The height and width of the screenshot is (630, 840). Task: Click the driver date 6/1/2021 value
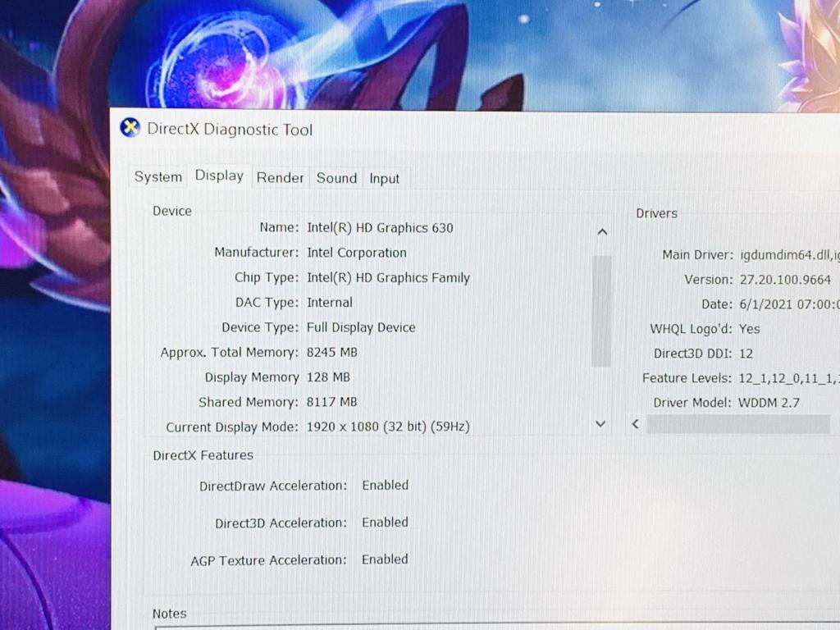790,304
